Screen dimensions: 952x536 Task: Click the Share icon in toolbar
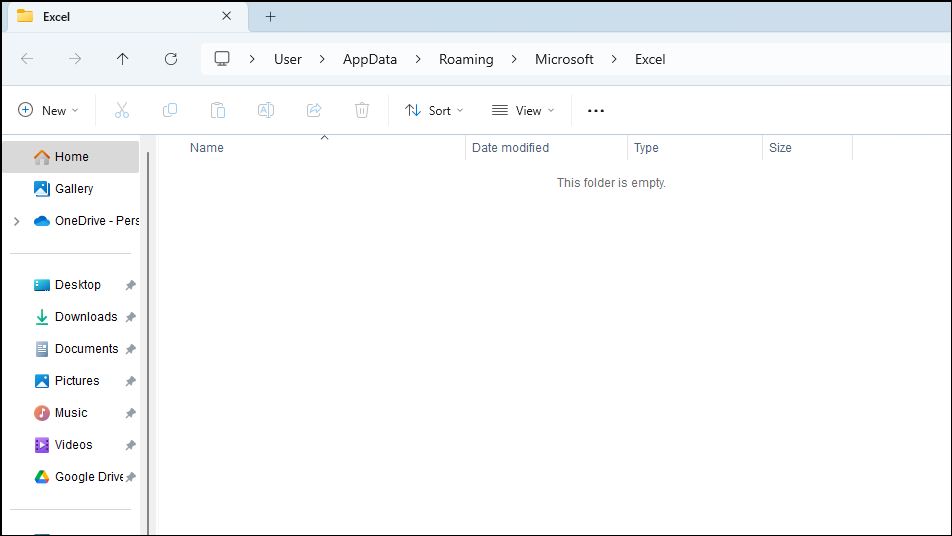tap(314, 110)
